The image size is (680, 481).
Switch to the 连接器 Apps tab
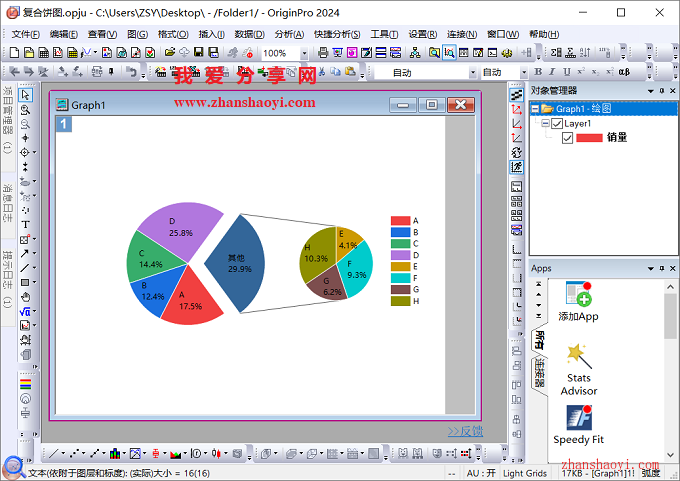(539, 373)
